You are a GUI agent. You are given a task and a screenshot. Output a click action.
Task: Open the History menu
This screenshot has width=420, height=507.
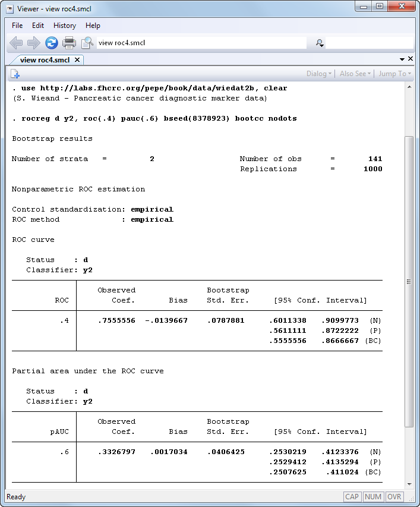point(65,26)
